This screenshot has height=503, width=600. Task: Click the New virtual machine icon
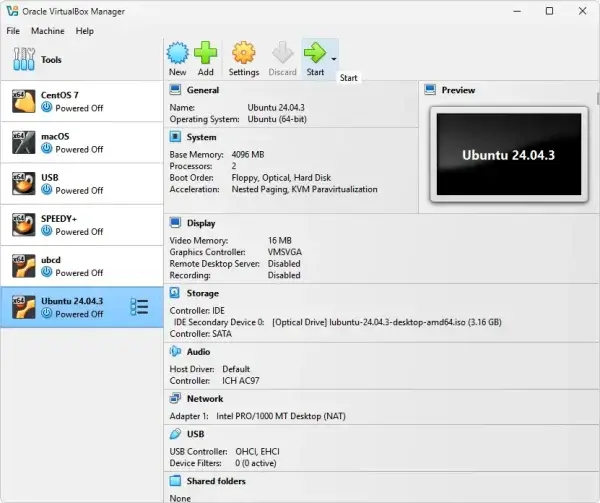tap(178, 53)
